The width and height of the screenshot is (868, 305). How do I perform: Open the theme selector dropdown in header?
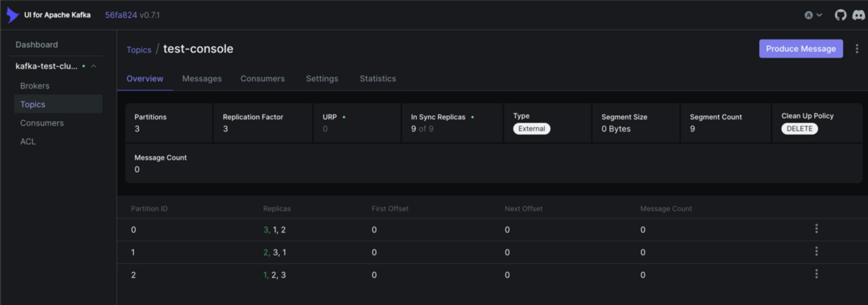pos(813,15)
